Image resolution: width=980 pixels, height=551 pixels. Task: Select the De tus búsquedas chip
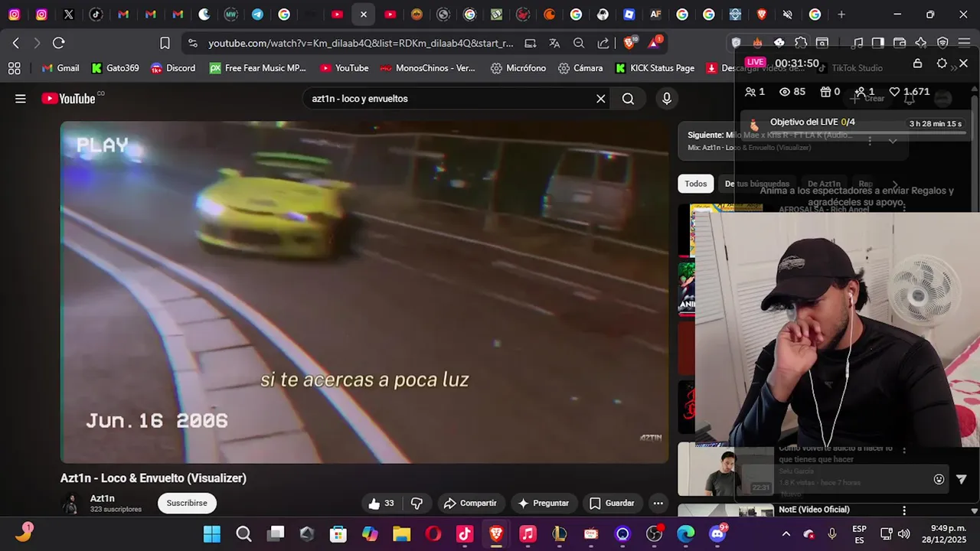757,184
